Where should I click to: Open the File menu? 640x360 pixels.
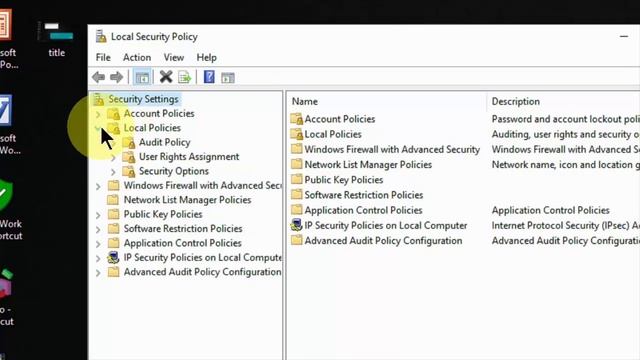pos(103,58)
